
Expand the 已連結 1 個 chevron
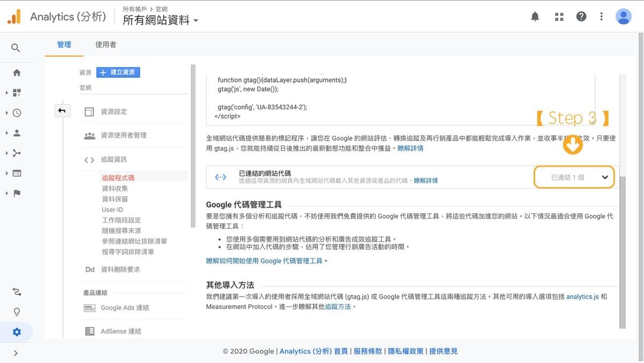(605, 177)
